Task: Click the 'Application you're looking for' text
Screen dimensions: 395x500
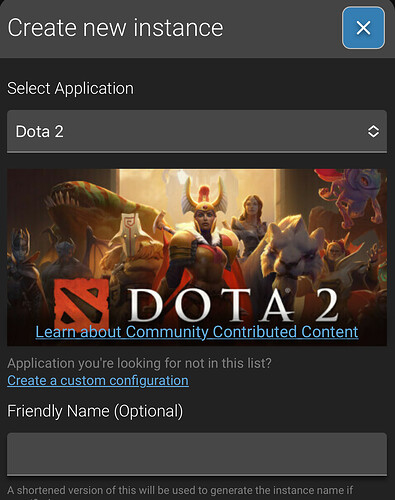Action: [x=139, y=363]
